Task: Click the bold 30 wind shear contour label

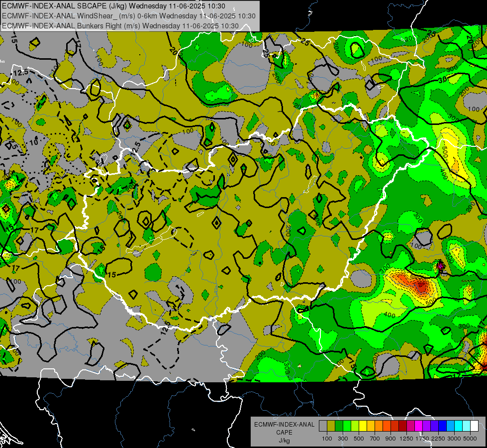Action: coord(442,80)
